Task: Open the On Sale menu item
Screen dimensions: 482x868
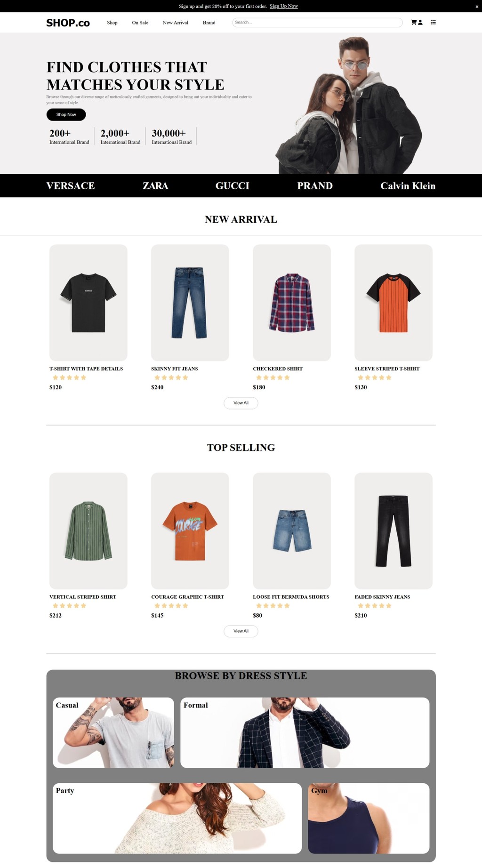Action: [140, 23]
